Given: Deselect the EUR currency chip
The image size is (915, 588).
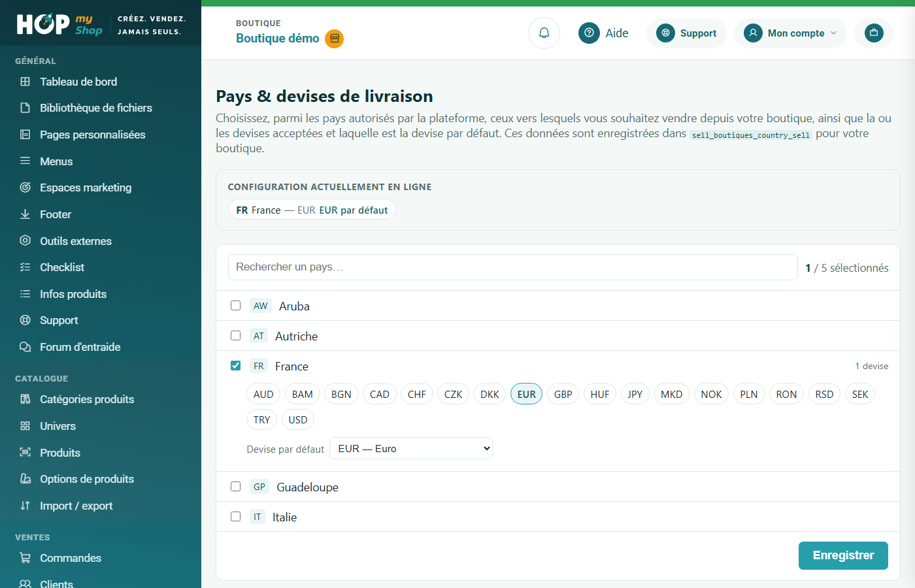Looking at the screenshot, I should click(527, 394).
